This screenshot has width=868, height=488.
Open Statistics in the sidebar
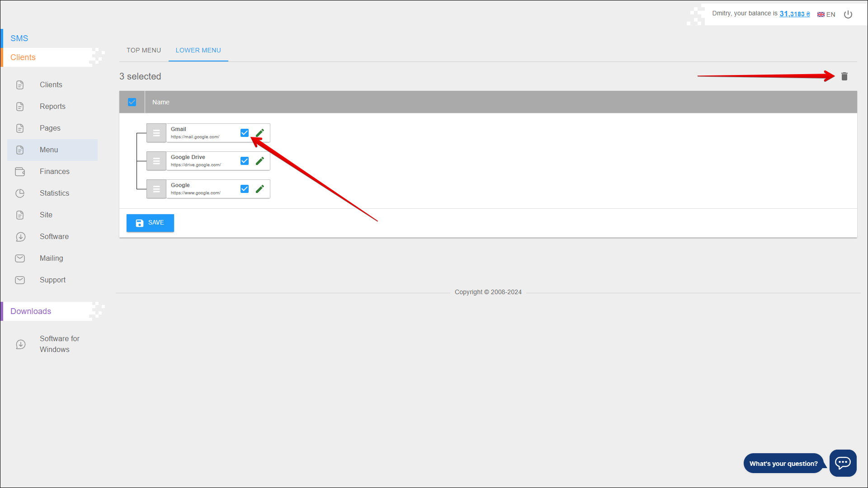click(54, 193)
